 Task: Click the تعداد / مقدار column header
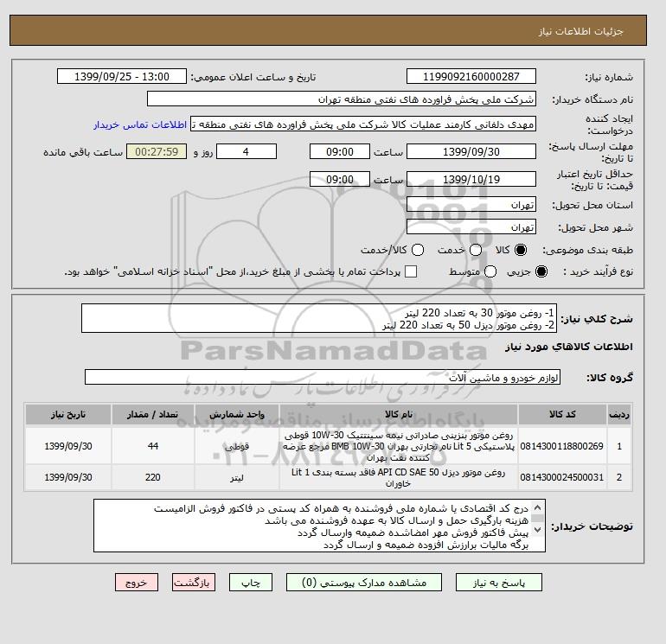(152, 414)
